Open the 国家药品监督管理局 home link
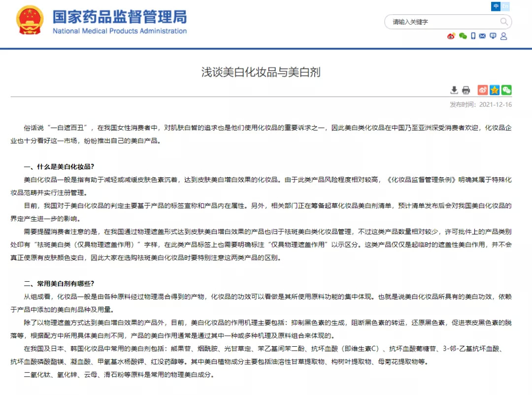This screenshot has height=395, width=532. (120, 17)
